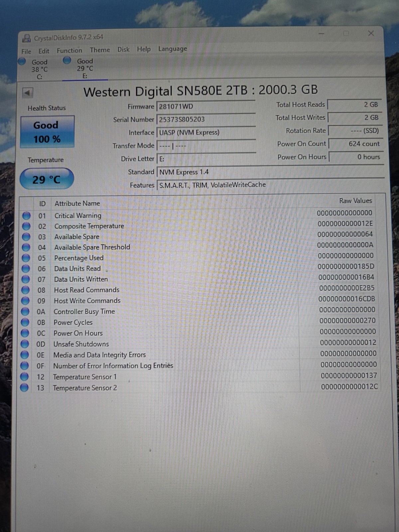Screen dimensions: 399x532
Task: Click the disk title Western Digital SN580E 2TB
Action: coord(200,91)
